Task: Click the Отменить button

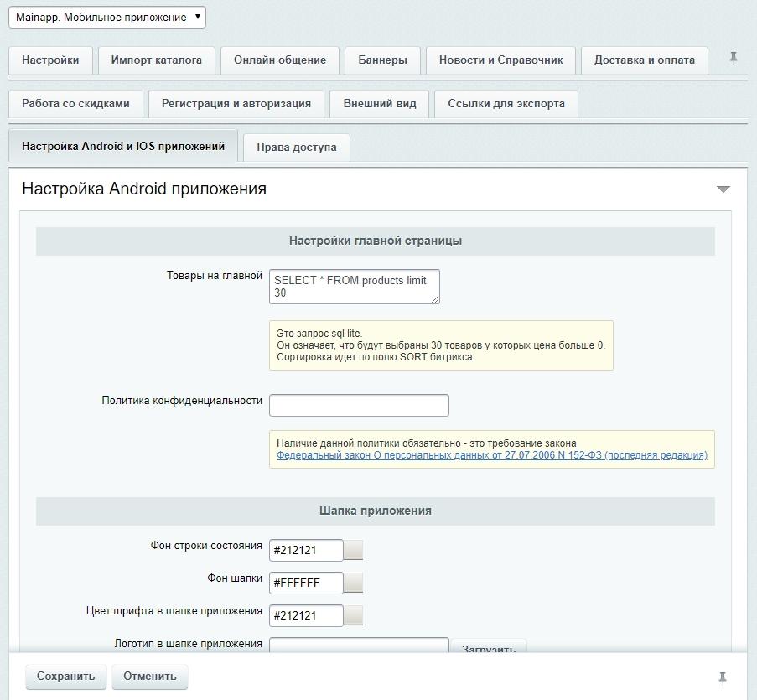Action: click(150, 676)
